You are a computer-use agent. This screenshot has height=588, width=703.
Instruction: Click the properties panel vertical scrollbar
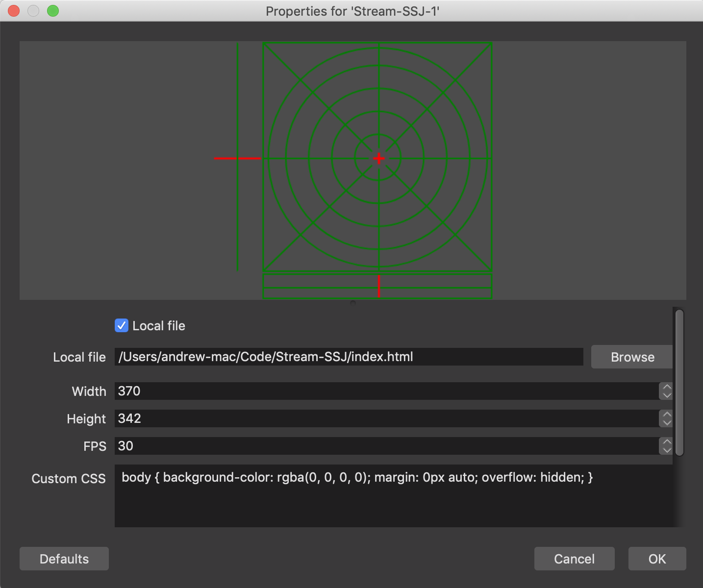pos(679,382)
